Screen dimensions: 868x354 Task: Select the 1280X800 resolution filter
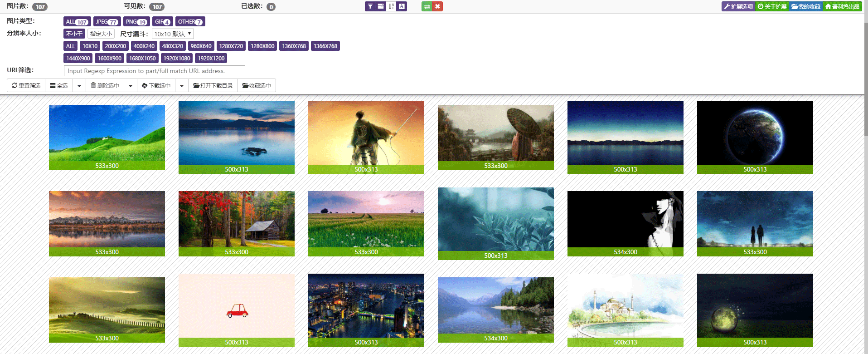point(262,46)
